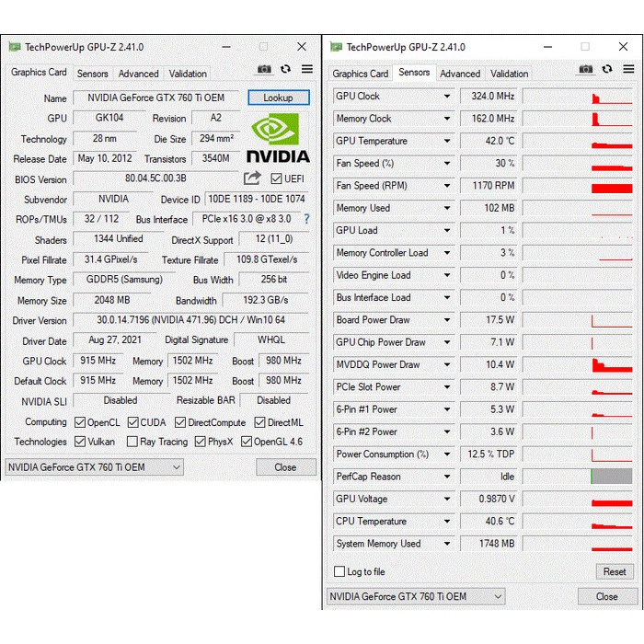Screen dimensions: 644x644
Task: Toggle the DirectCompute checkbox
Action: point(180,422)
